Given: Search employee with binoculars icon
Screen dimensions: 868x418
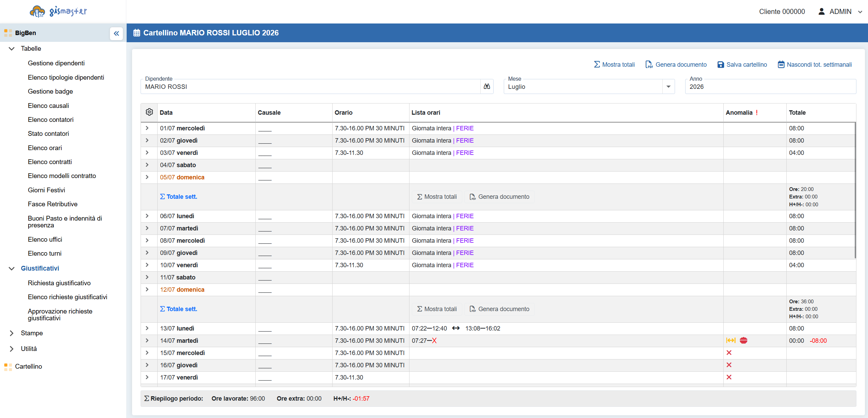Looking at the screenshot, I should coord(487,86).
